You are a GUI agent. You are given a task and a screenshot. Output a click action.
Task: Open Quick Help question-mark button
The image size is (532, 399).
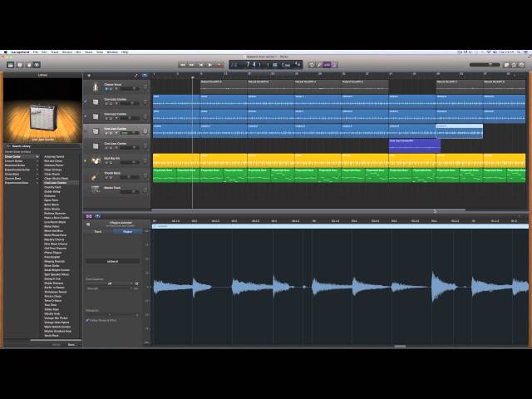coord(20,65)
